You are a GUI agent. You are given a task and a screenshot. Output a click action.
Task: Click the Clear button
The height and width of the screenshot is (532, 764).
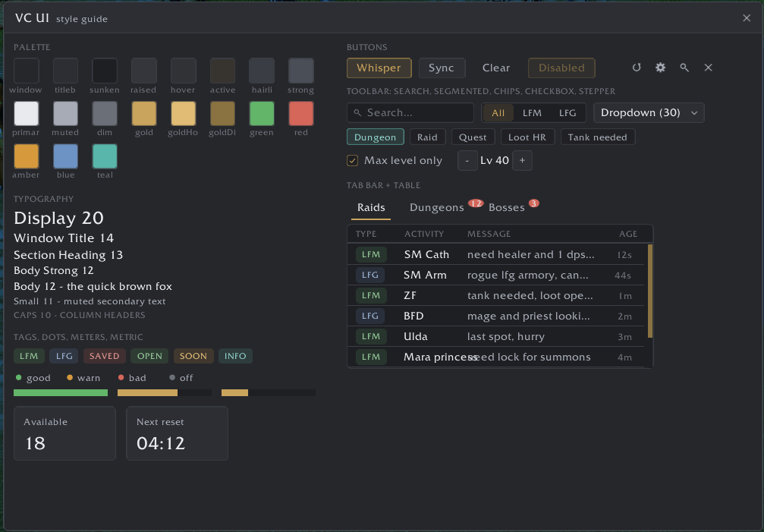coord(496,68)
